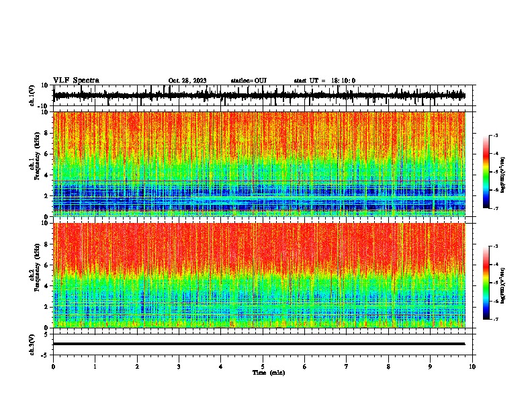Click inside the ch.1 spectrogram panel
The image size is (532, 411).
tap(259, 164)
